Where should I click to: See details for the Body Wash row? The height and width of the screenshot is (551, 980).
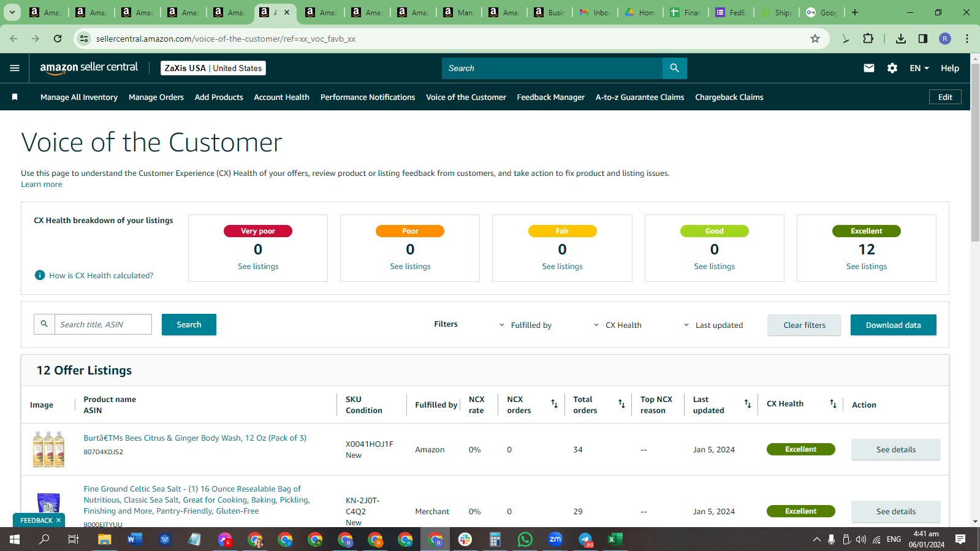(x=896, y=449)
